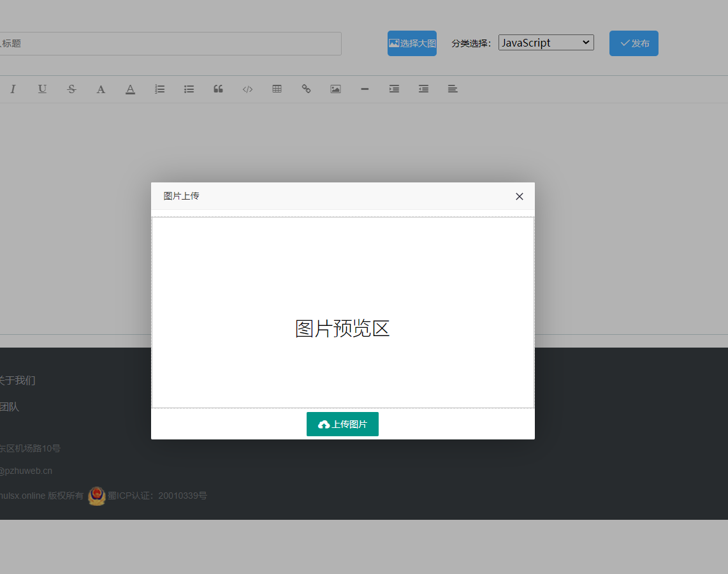Insert a blockquote

(218, 89)
